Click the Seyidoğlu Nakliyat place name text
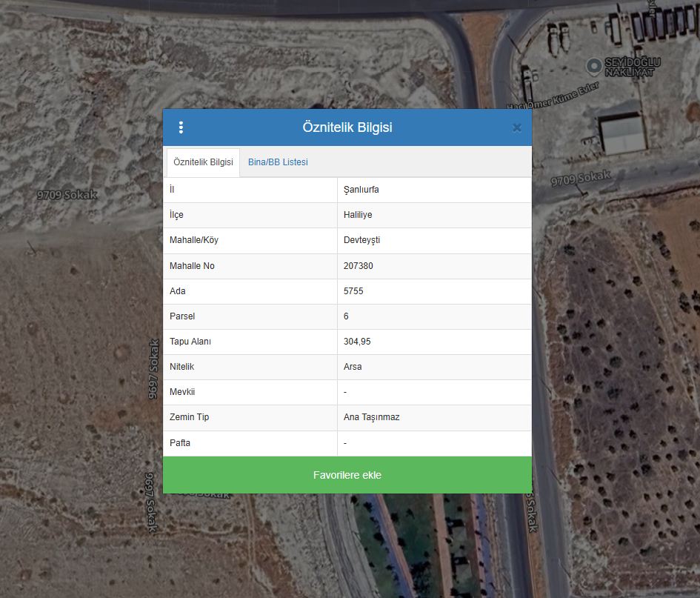700x598 pixels. [x=632, y=66]
